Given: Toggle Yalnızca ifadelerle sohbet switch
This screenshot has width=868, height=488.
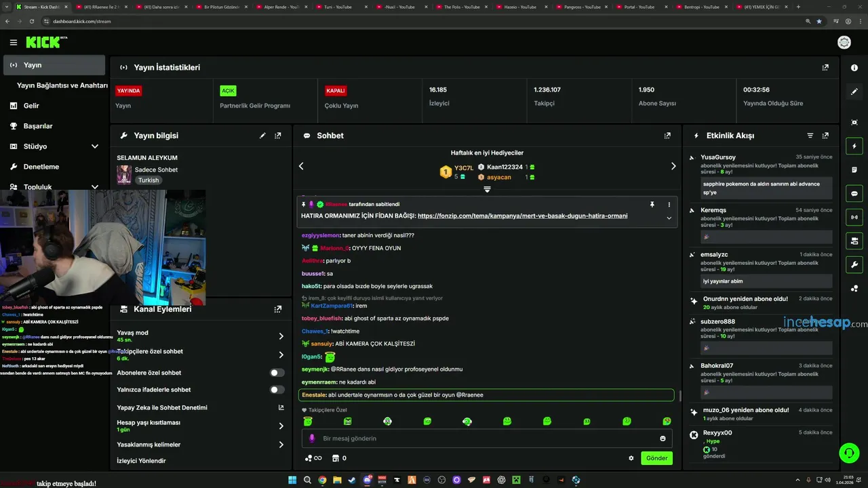Looking at the screenshot, I should (x=277, y=390).
